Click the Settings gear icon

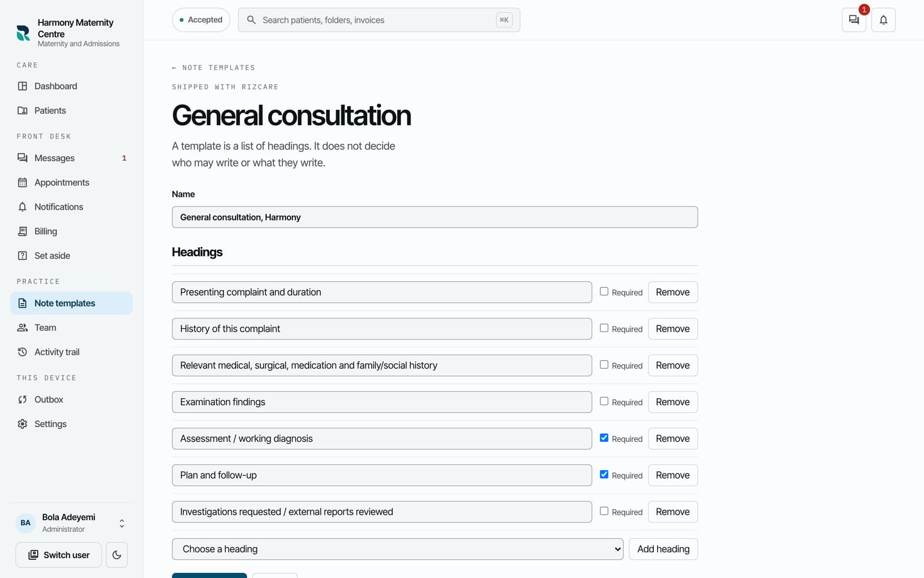22,424
